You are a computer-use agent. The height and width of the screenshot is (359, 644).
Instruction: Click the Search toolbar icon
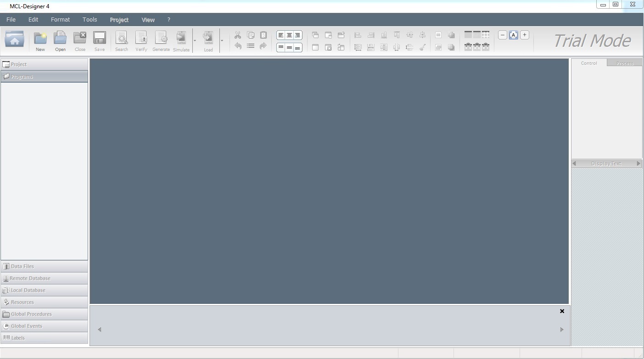(x=122, y=41)
